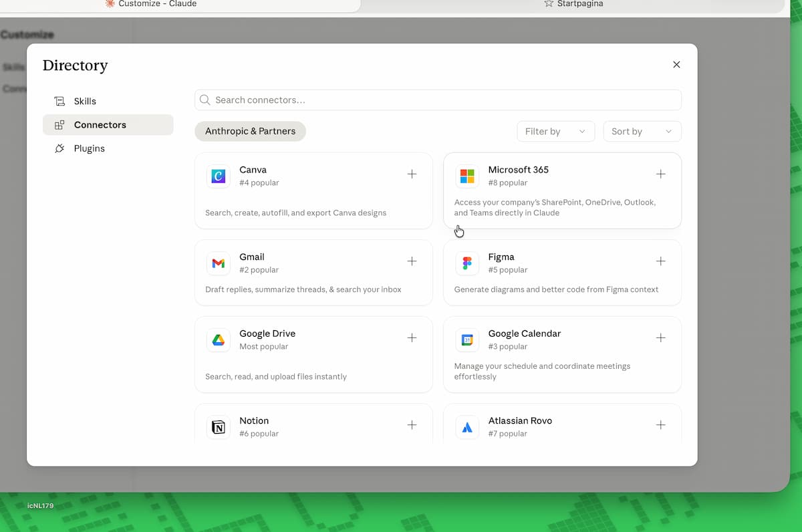Viewport: 802px width, 532px height.
Task: Toggle the Anthropic & Partners filter chip
Action: click(x=250, y=131)
